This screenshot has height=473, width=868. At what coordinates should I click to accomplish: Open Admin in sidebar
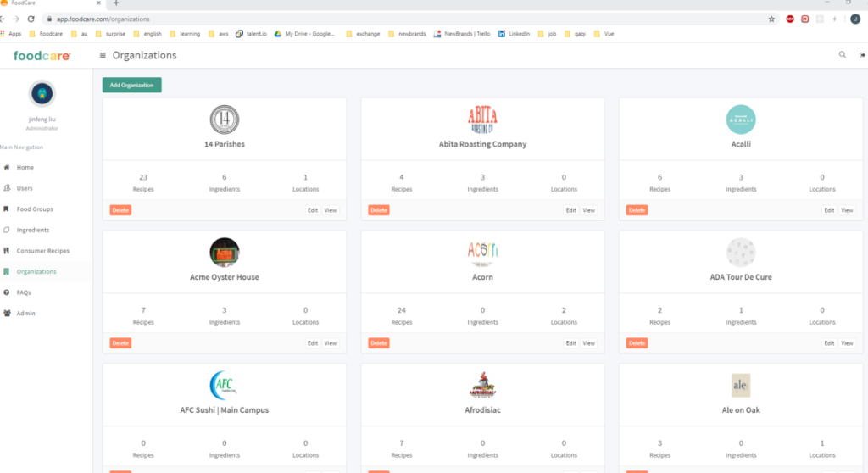click(25, 313)
